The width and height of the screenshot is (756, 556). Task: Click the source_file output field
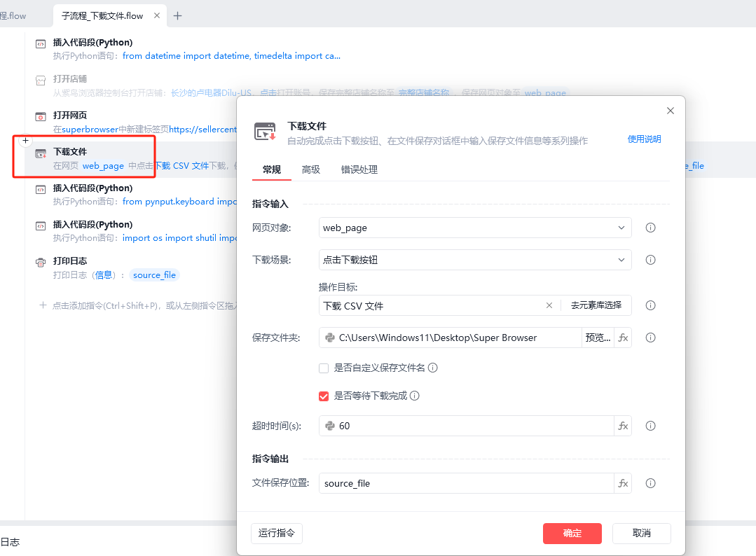point(466,483)
